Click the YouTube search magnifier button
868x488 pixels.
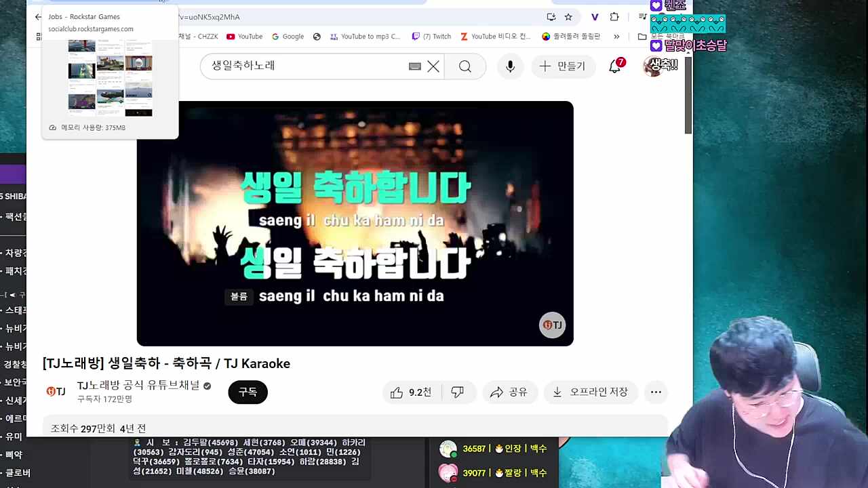[465, 66]
